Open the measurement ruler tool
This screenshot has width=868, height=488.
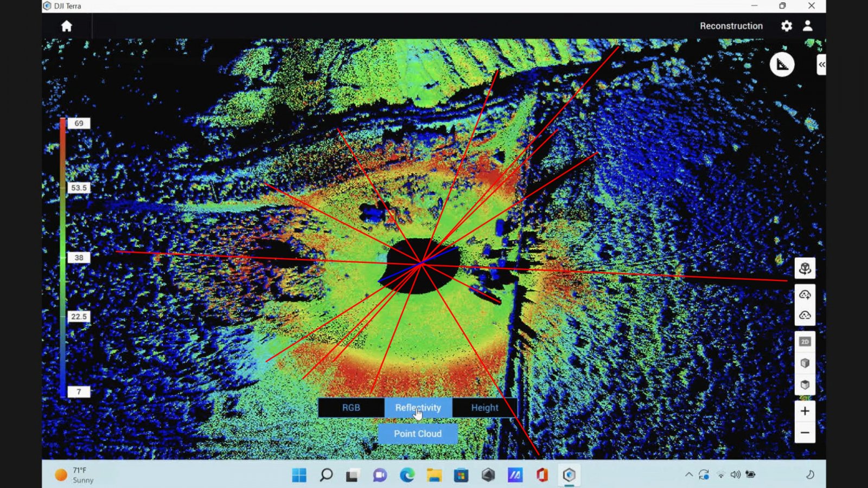(x=782, y=65)
